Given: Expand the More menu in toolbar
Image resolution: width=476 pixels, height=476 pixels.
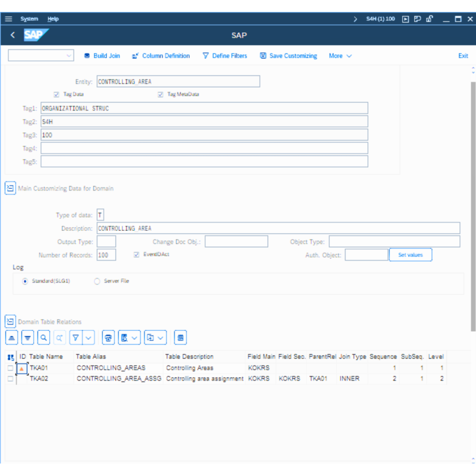Looking at the screenshot, I should [x=340, y=56].
